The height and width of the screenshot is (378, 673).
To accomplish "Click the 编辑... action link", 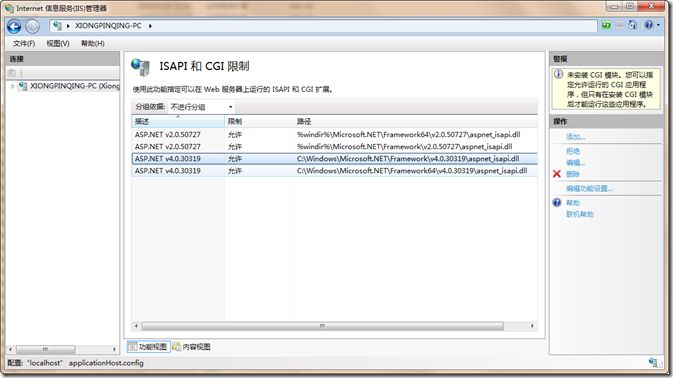I will click(x=575, y=163).
